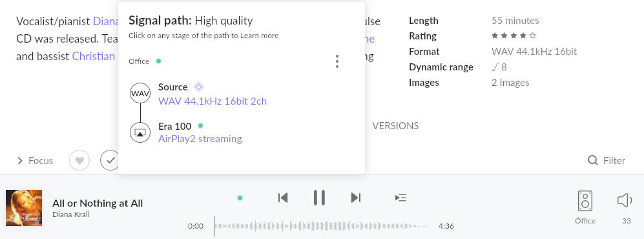Click the four-star album rating

[514, 36]
